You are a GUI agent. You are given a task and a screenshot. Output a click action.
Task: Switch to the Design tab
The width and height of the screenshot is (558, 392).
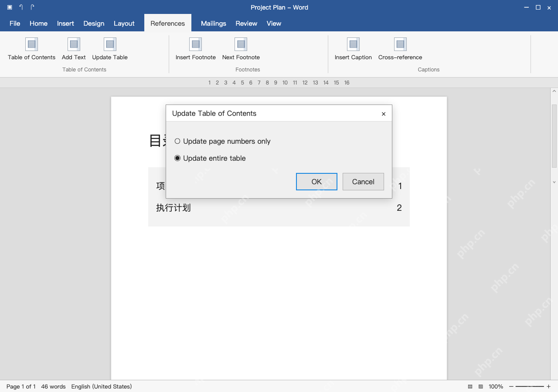[94, 24]
